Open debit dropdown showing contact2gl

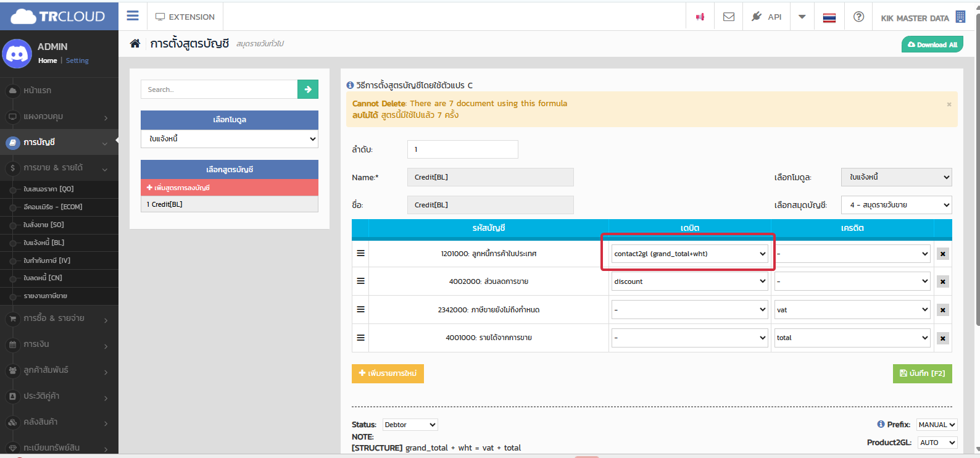(x=689, y=254)
